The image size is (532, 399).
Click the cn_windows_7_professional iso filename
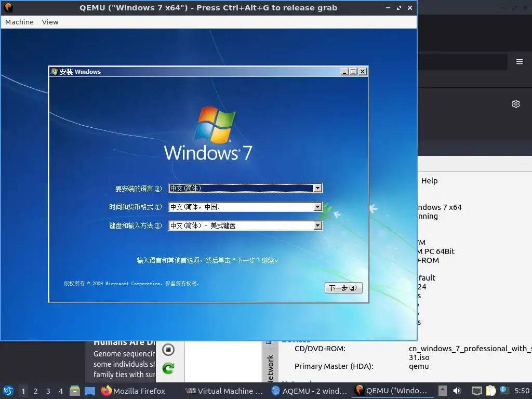(470, 353)
